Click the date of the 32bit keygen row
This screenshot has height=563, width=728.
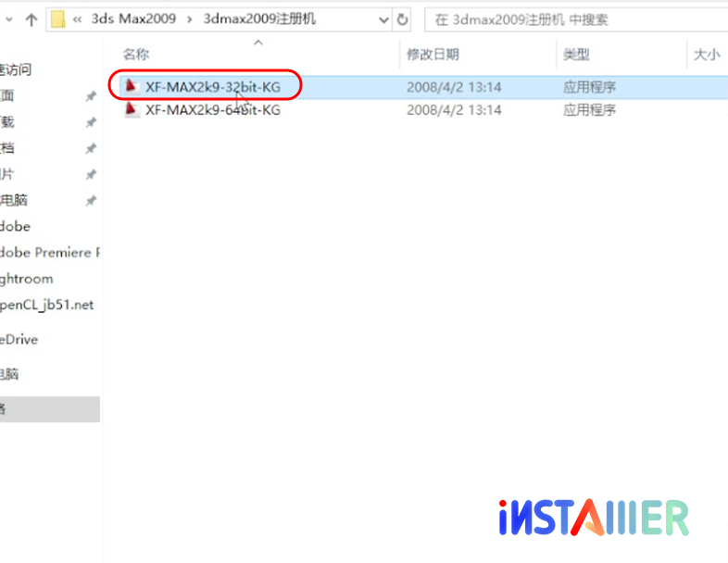454,87
